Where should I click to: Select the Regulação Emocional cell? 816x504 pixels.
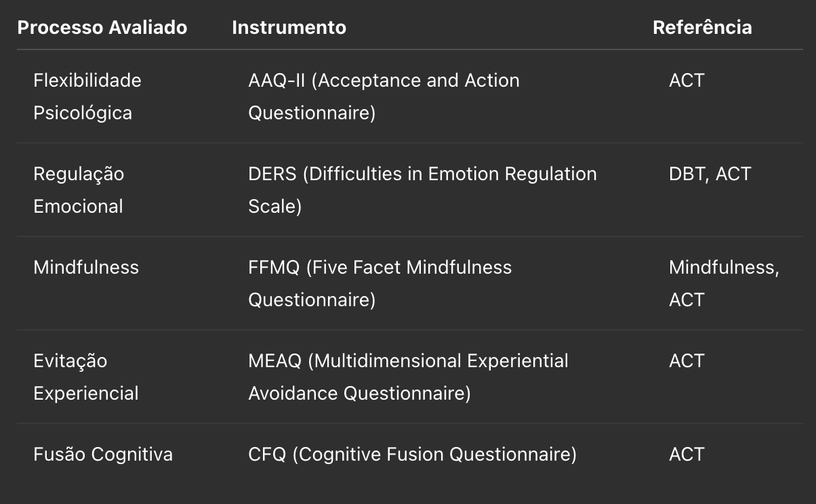[x=79, y=190]
